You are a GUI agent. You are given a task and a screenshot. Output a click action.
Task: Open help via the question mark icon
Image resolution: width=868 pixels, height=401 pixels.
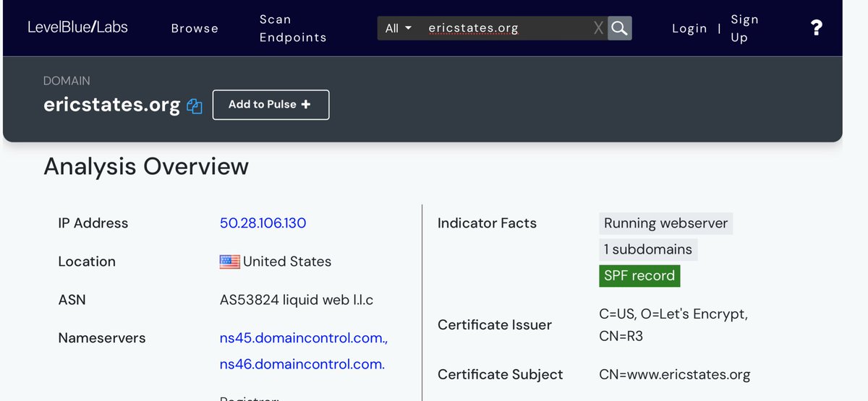tap(816, 28)
